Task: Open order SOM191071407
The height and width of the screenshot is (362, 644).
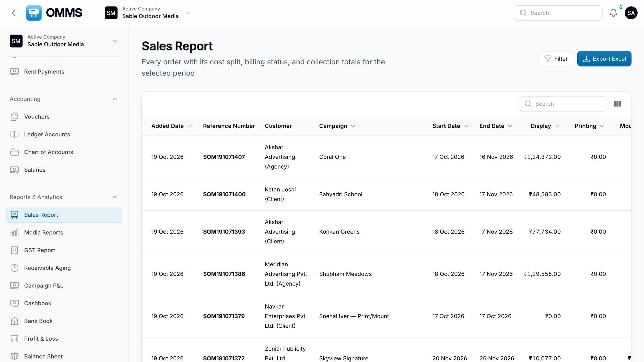Action: [224, 157]
